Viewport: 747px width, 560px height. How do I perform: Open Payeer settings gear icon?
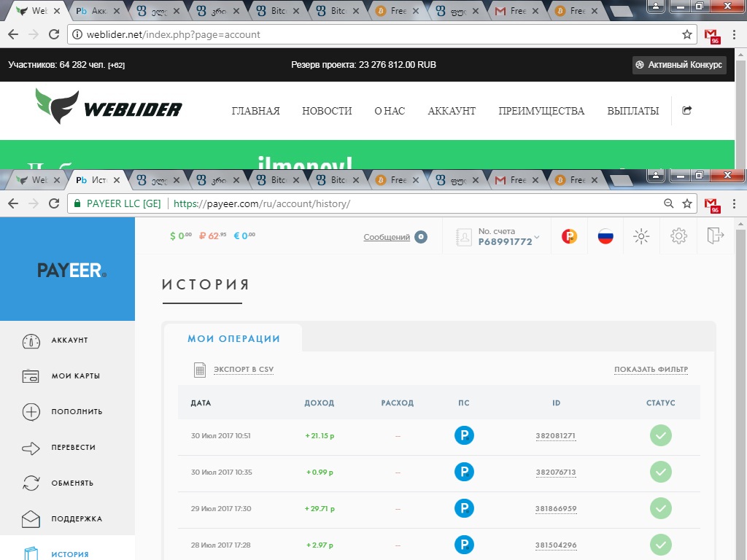[x=678, y=236]
